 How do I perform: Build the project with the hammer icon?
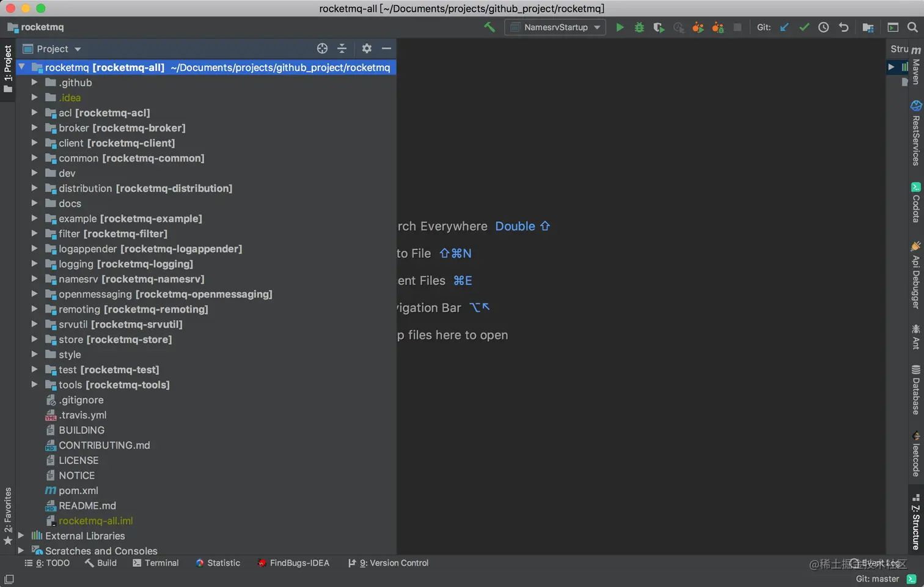(x=490, y=27)
